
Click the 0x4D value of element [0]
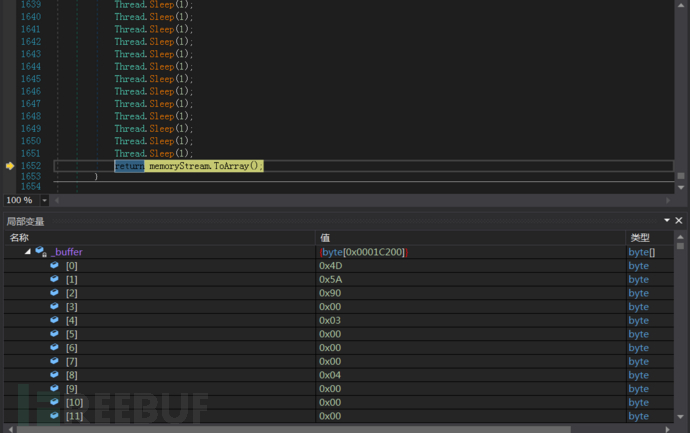pyautogui.click(x=331, y=266)
